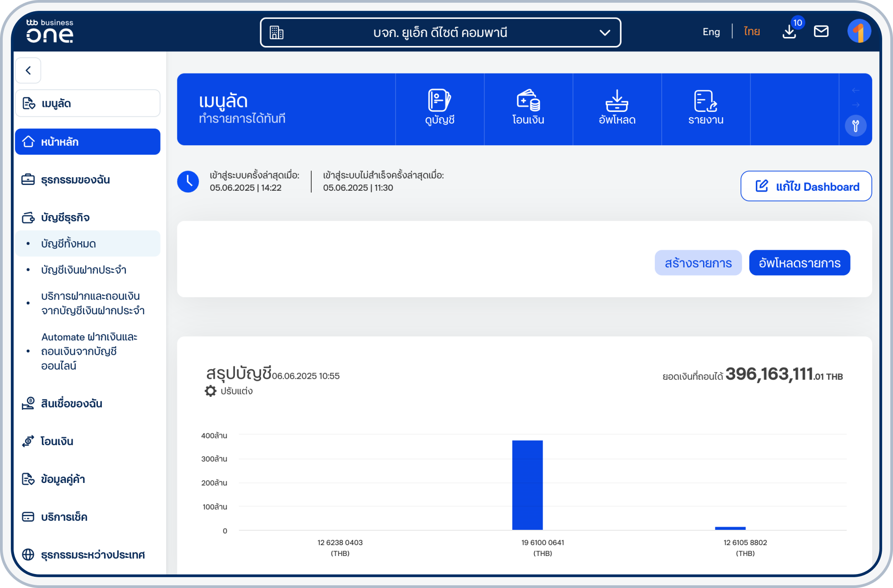Click the user profile avatar
Image resolution: width=893 pixels, height=588 pixels.
tap(859, 32)
